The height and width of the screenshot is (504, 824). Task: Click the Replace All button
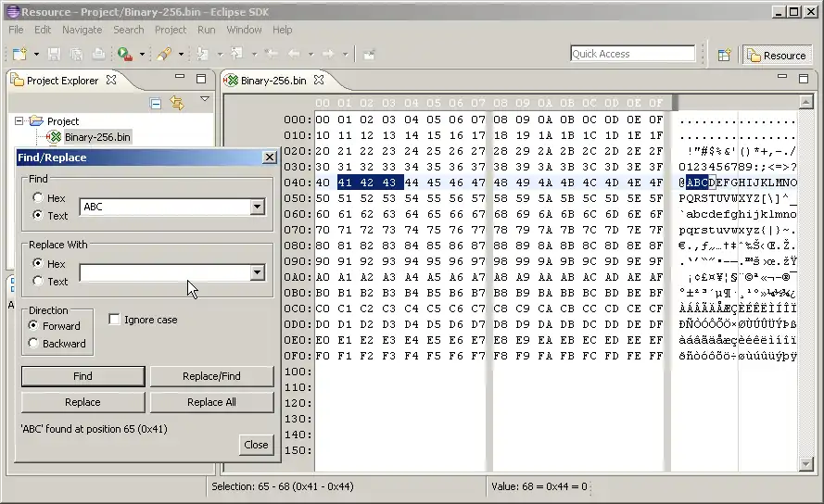tap(211, 402)
